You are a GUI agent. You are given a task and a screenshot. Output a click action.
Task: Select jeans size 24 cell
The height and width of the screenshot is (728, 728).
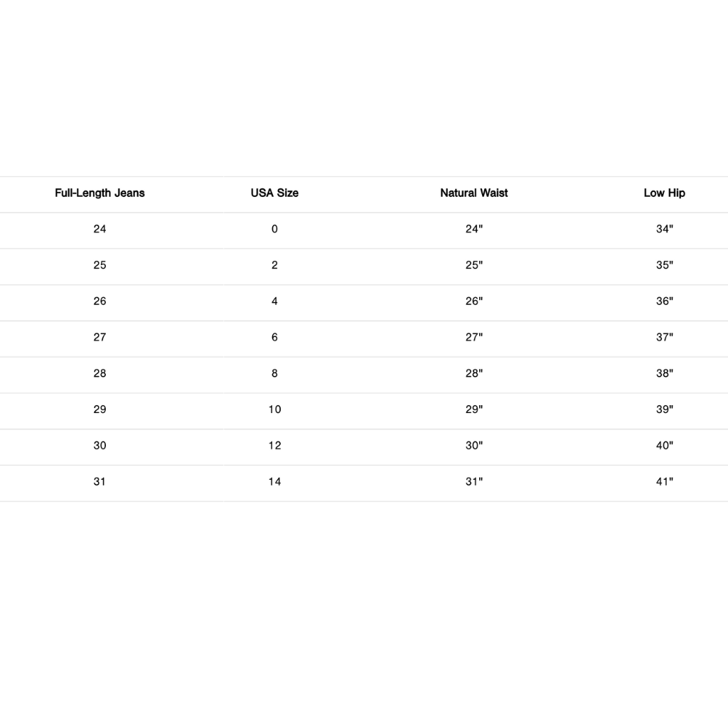coord(100,229)
